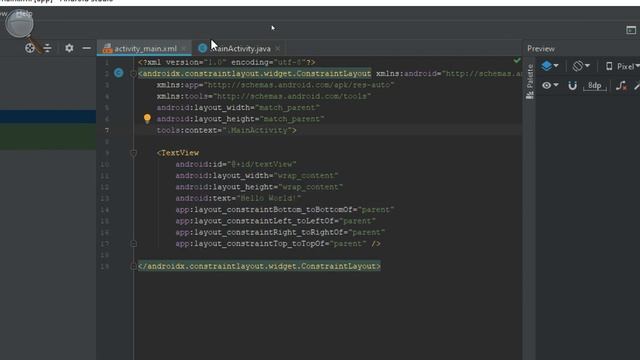Click the closing </androidx.constraintlayout.widget.ConstraintLayout> tag
This screenshot has height=360, width=640.
point(259,266)
